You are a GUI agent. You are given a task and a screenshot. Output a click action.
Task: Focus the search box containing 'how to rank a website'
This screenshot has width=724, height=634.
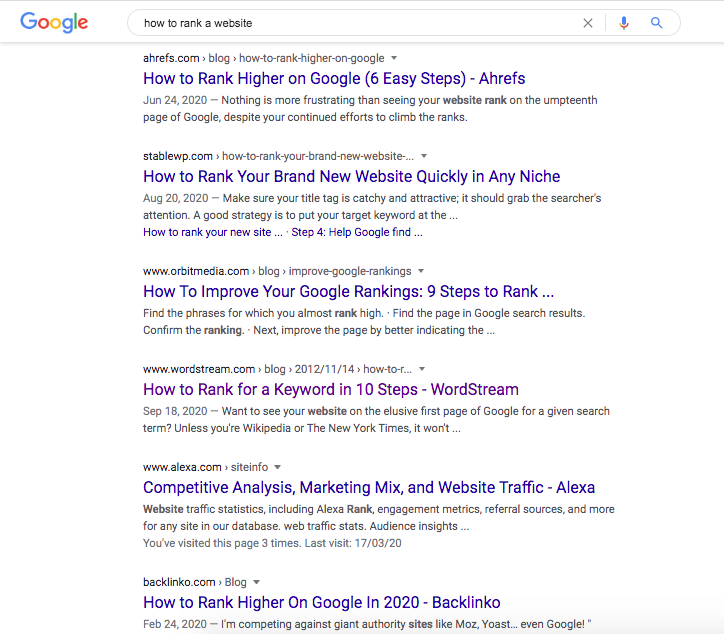(404, 23)
